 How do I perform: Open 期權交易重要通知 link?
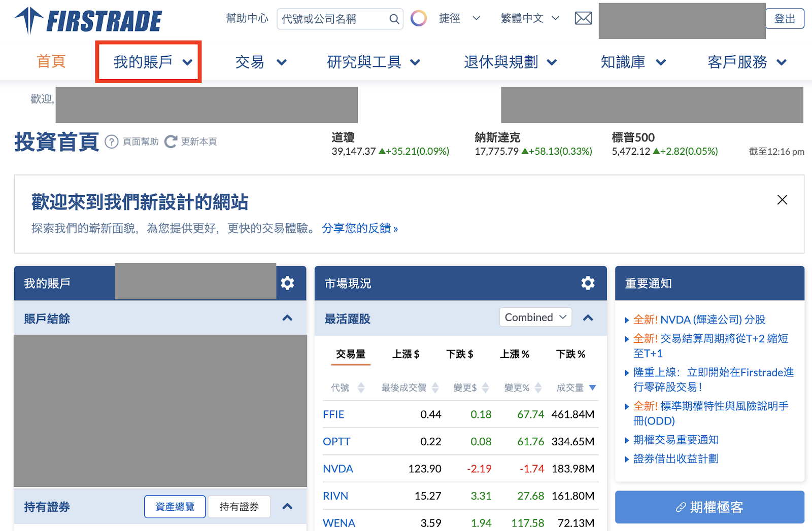pyautogui.click(x=676, y=440)
